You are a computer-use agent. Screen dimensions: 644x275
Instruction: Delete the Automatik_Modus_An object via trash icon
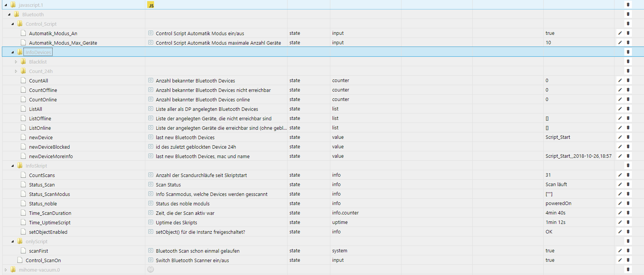click(628, 33)
